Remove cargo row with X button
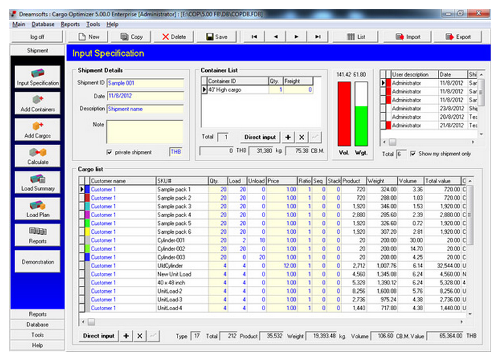Viewport: 500px width, 362px height. pyautogui.click(x=140, y=336)
